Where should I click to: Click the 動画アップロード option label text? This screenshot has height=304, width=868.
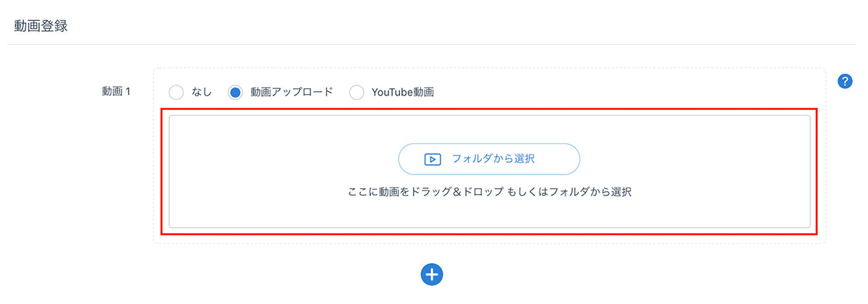pyautogui.click(x=292, y=93)
